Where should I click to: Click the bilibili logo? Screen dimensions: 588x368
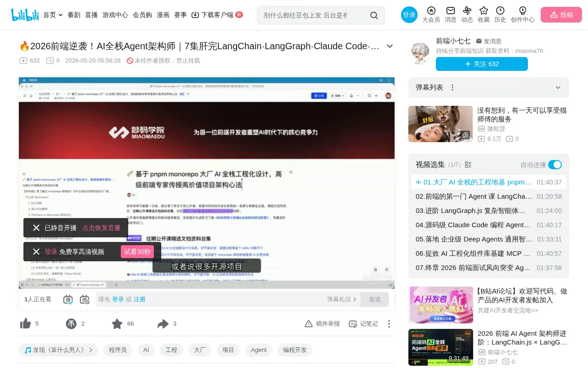[25, 15]
